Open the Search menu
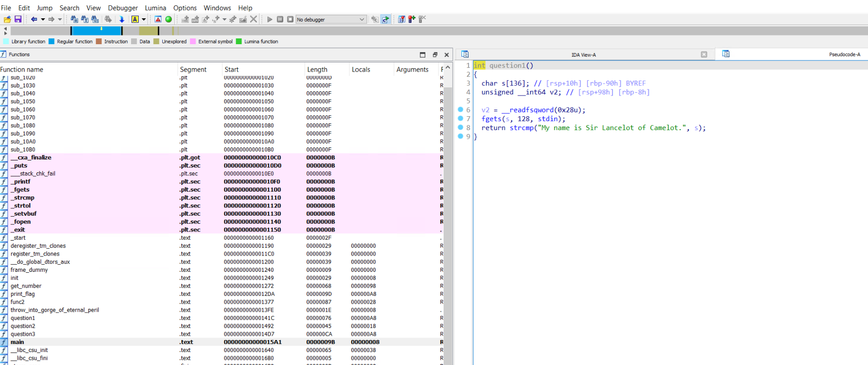868x365 pixels. pos(70,8)
